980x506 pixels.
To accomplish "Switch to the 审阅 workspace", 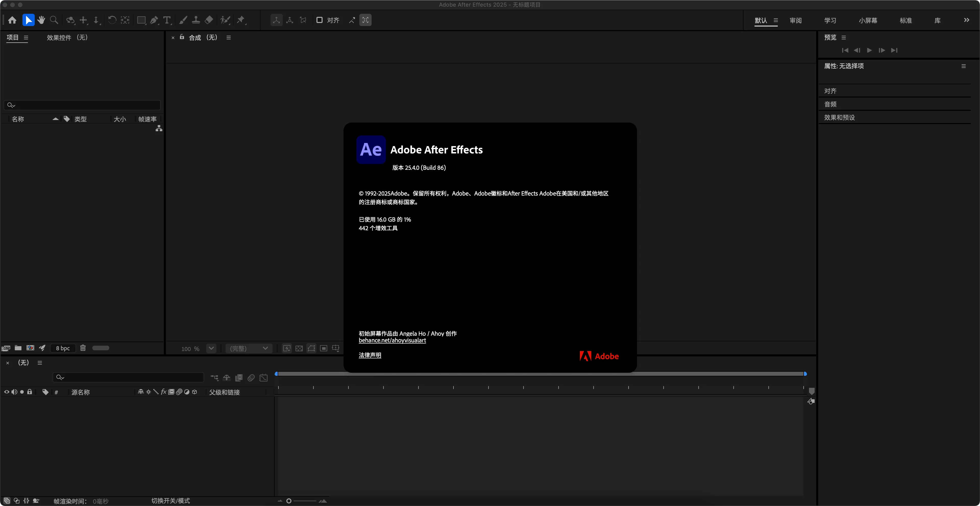I will click(795, 20).
